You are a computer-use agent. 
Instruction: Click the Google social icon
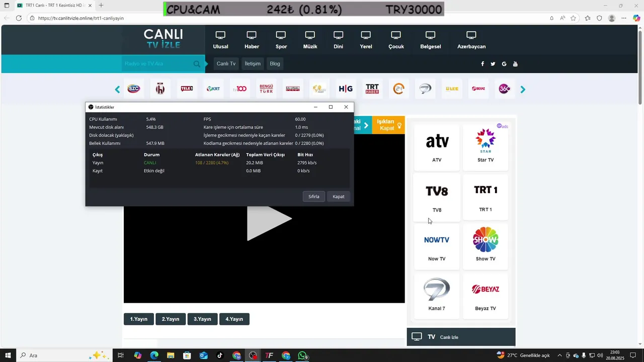click(x=504, y=64)
